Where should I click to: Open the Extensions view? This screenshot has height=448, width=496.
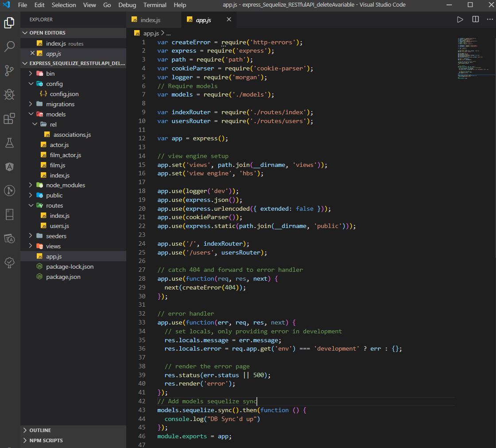click(x=9, y=119)
